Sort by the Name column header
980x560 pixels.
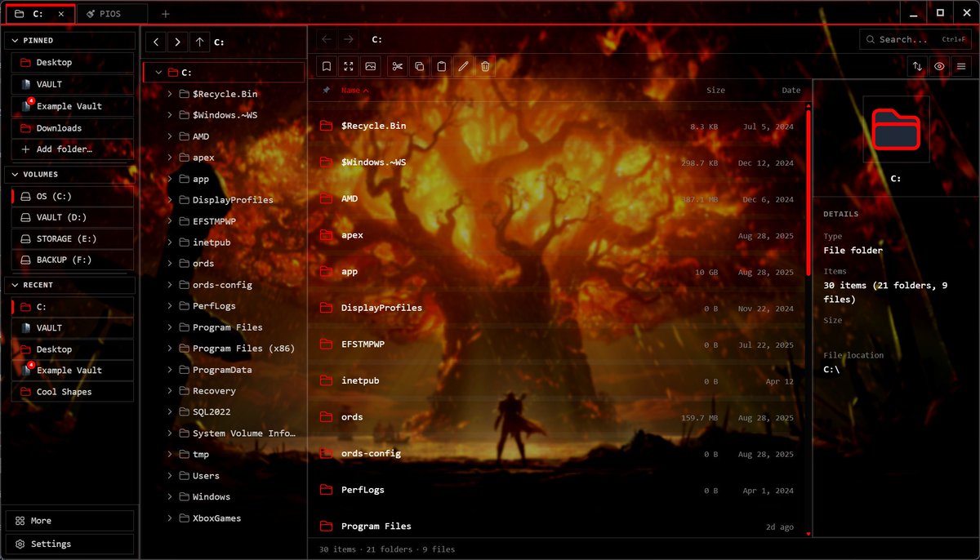click(354, 91)
